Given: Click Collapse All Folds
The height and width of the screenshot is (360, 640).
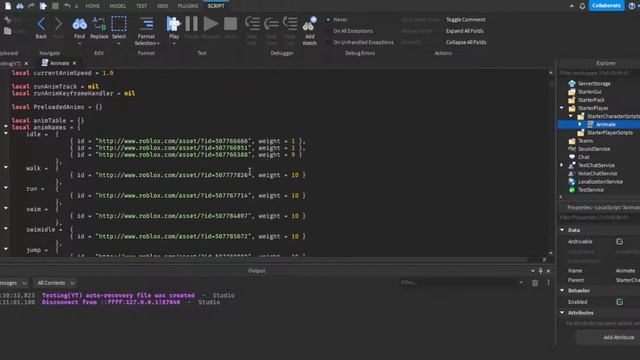Looking at the screenshot, I should 466,42.
